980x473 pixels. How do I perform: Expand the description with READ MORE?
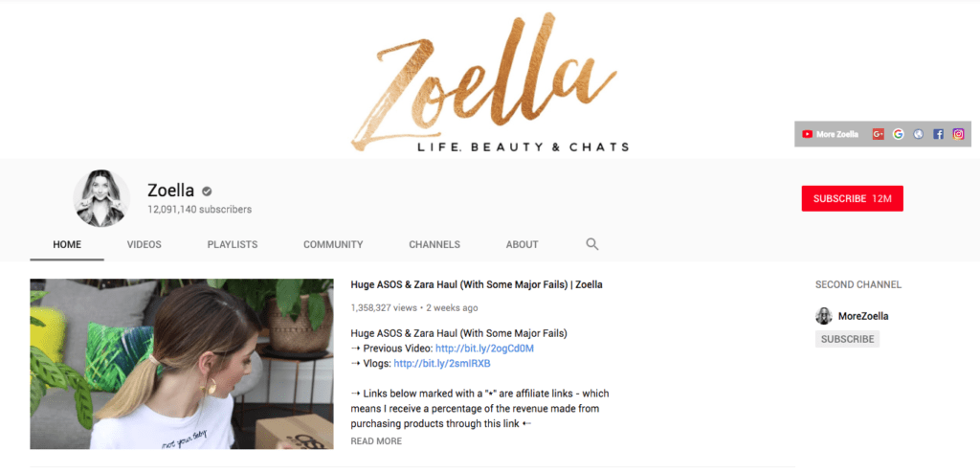[376, 441]
